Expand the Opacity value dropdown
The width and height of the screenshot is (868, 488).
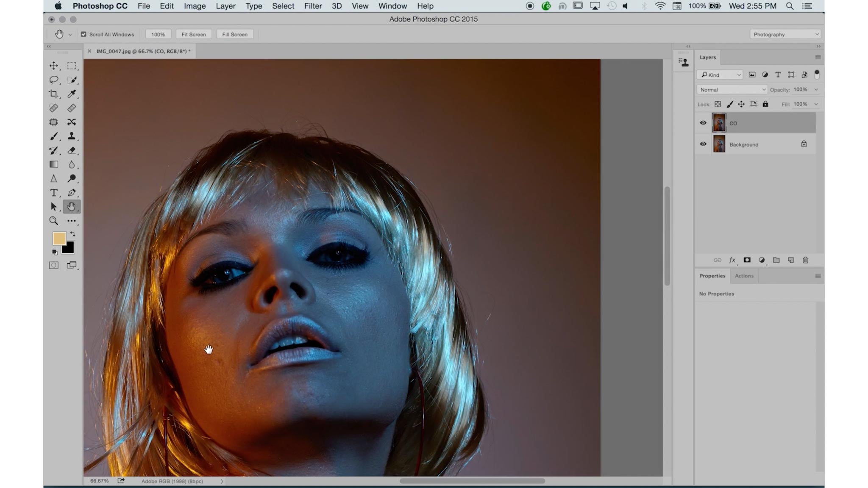(x=815, y=89)
